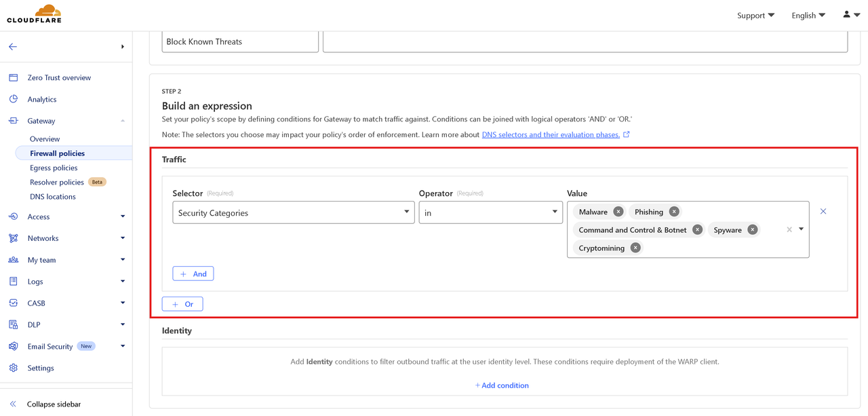Delete the traffic condition row with blue X
The image size is (868, 416).
[x=823, y=212]
